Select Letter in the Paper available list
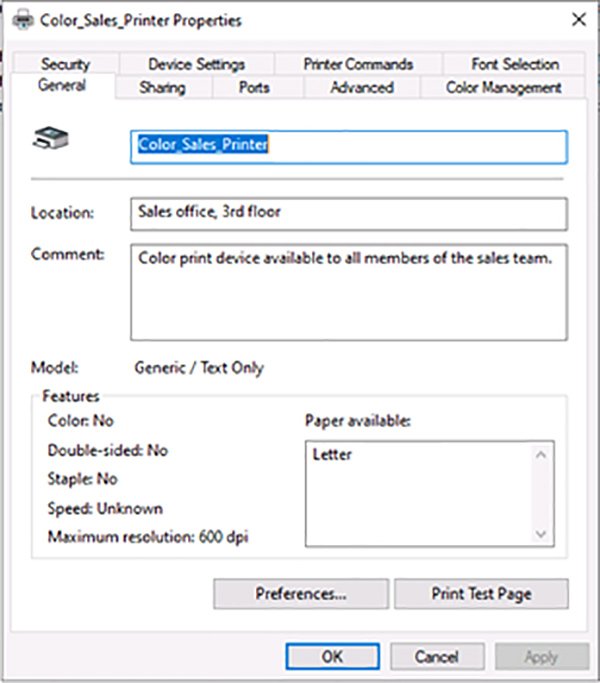 pos(332,455)
